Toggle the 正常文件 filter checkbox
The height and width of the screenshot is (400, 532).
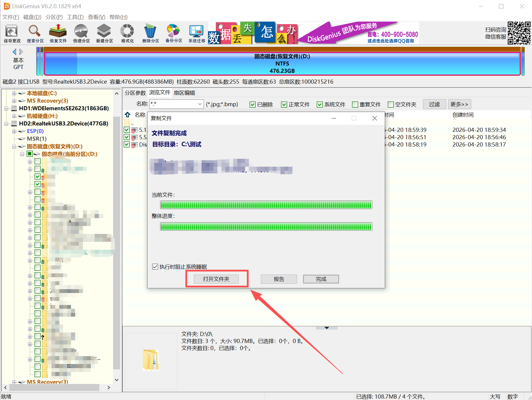point(284,104)
